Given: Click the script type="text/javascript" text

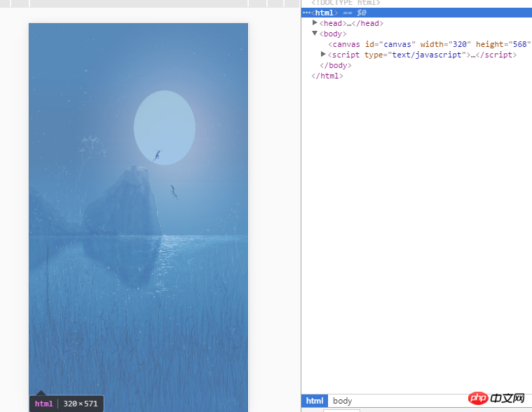Looking at the screenshot, I should click(399, 55).
